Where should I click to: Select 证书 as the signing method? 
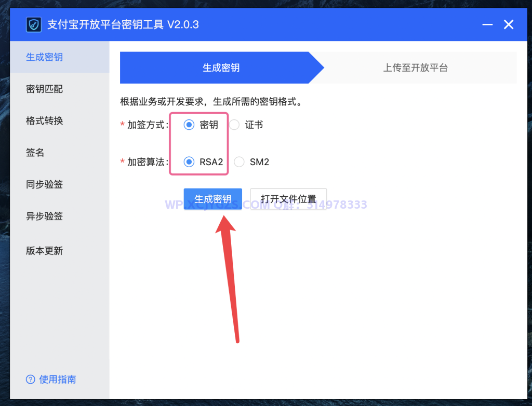pos(234,125)
